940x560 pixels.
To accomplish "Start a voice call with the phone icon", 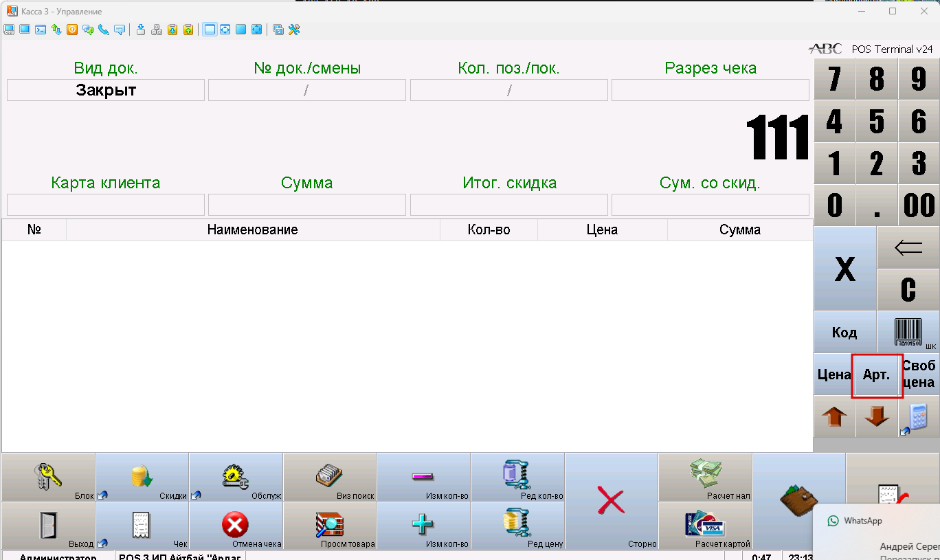I will (104, 30).
